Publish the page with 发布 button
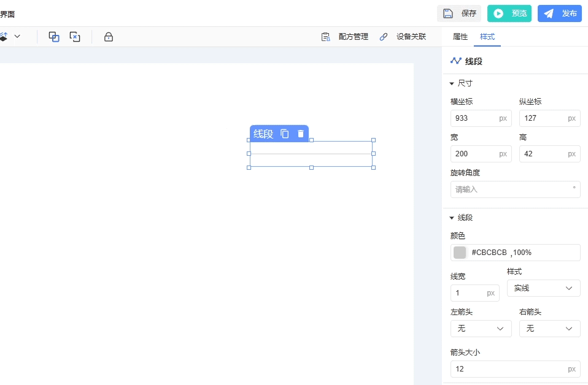588x385 pixels. click(559, 13)
